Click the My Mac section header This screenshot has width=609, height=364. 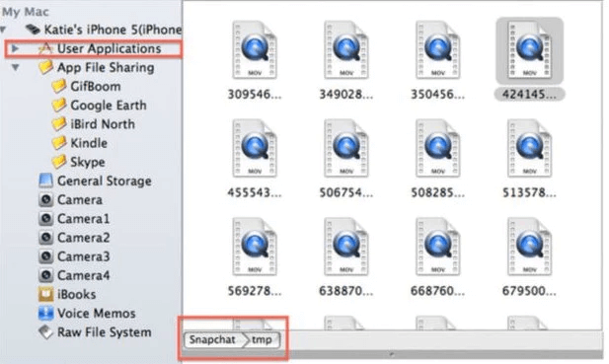coord(25,12)
